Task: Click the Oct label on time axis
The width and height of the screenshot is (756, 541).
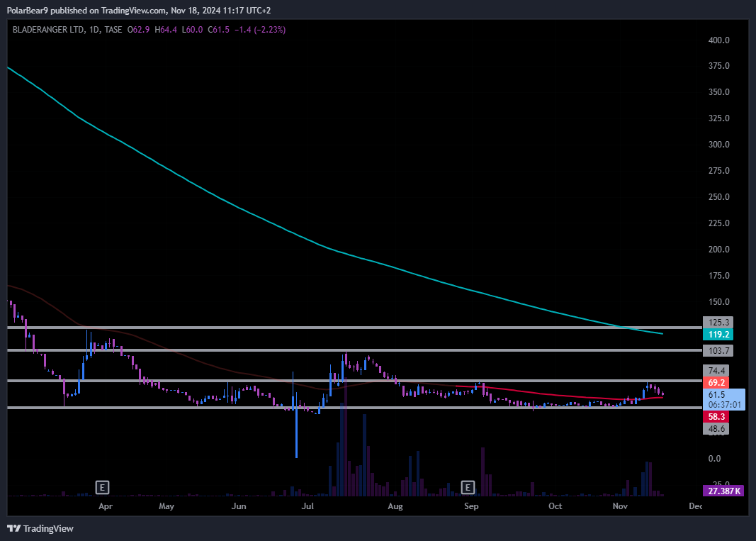Action: 555,506
